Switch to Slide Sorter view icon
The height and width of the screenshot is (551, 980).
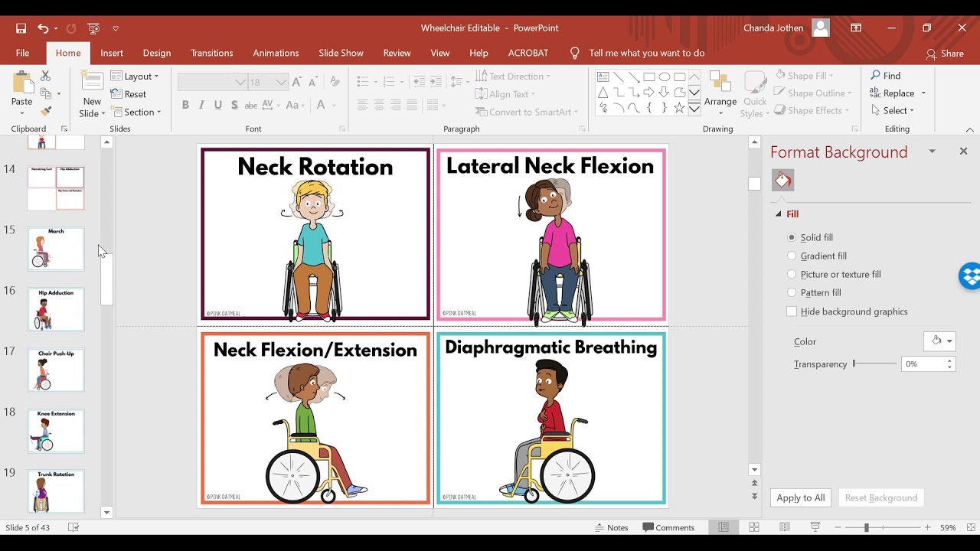754,527
